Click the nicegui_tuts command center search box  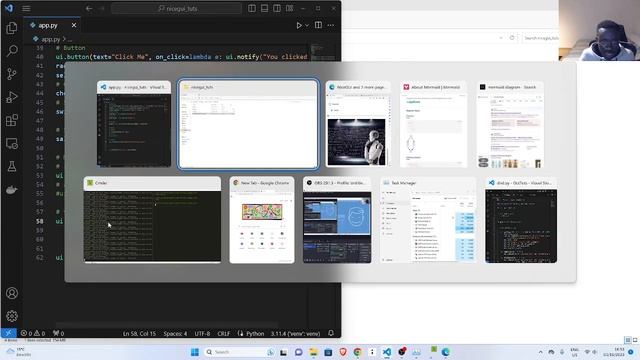point(176,8)
